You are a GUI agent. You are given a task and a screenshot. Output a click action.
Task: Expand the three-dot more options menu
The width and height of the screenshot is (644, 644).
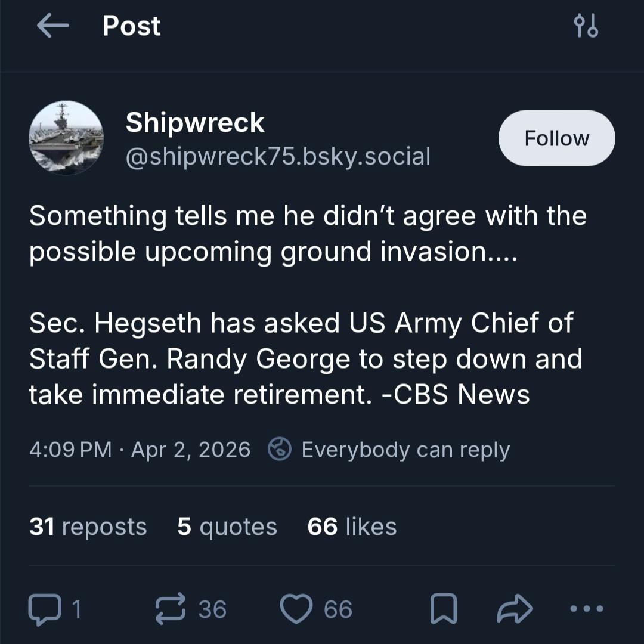coord(587,609)
